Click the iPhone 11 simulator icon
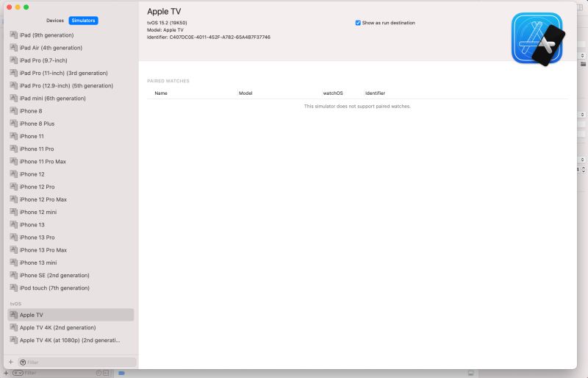The height and width of the screenshot is (378, 588). [14, 136]
